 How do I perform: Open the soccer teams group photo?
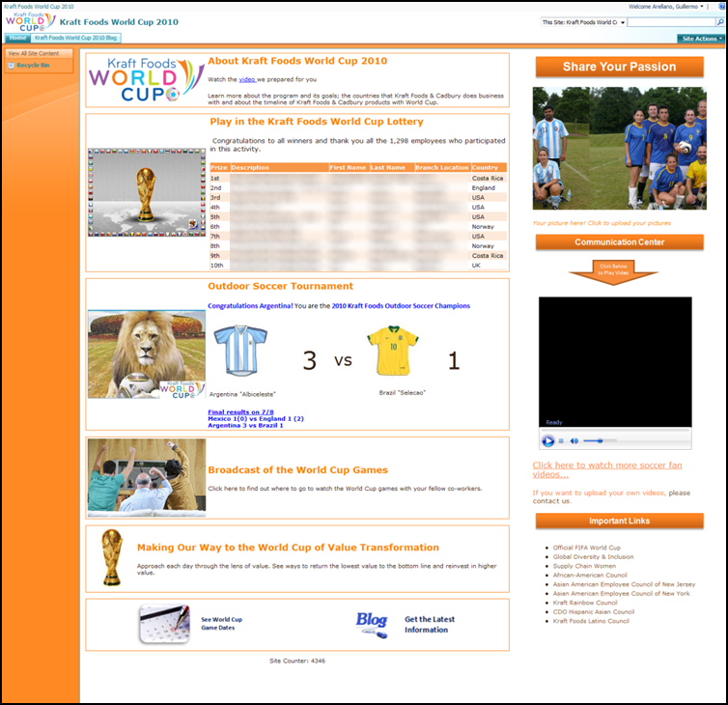pos(619,148)
